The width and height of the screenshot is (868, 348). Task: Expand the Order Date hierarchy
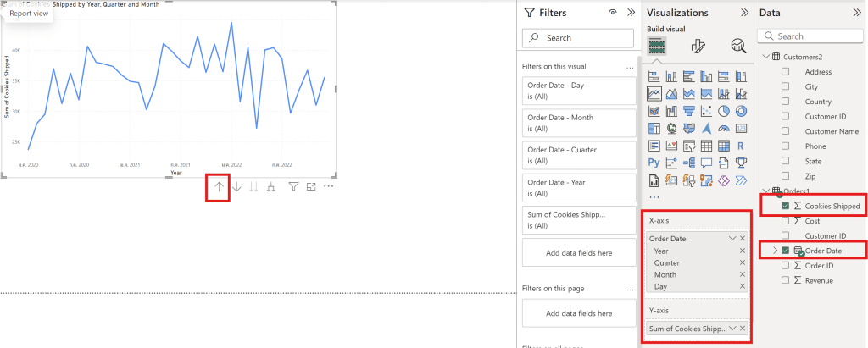[775, 251]
